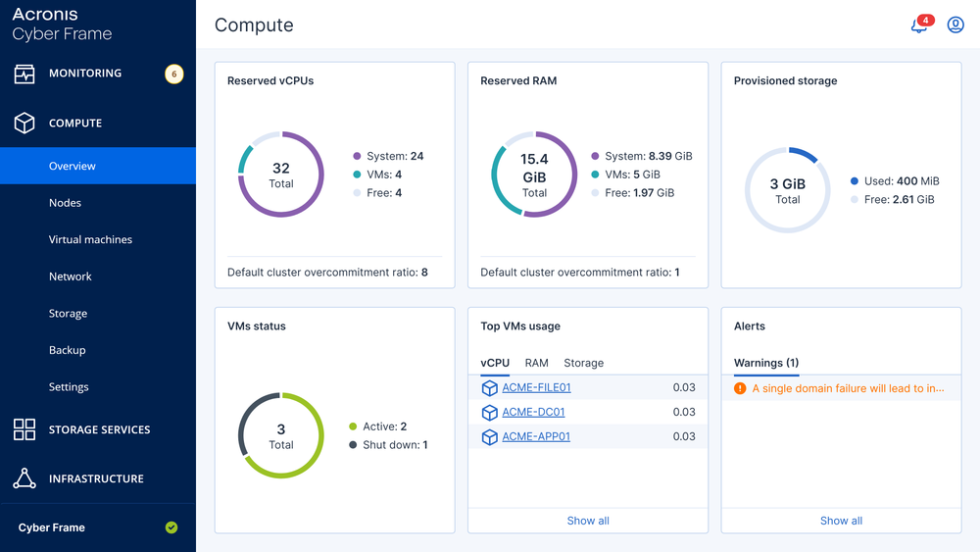
Task: Click the green Cyber Frame status checkmark
Action: 171,527
